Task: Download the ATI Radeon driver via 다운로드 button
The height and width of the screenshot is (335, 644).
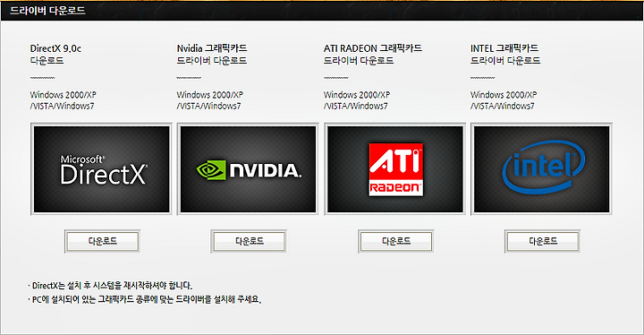Action: click(x=396, y=241)
